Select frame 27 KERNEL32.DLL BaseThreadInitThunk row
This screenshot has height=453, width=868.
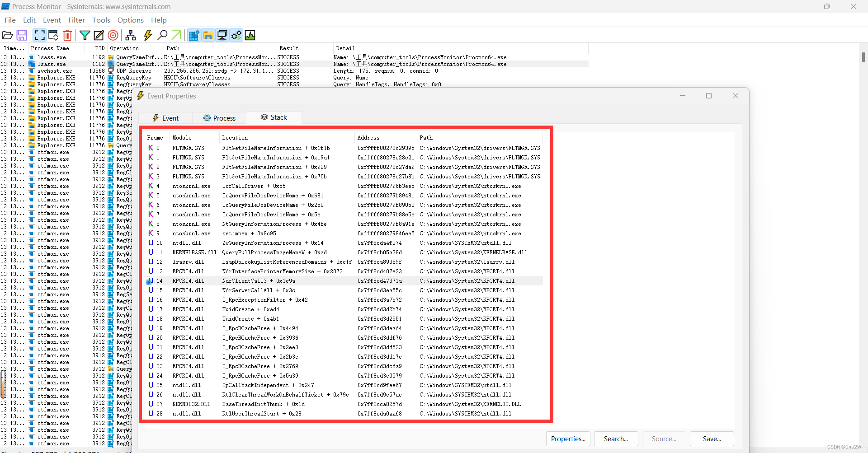343,404
